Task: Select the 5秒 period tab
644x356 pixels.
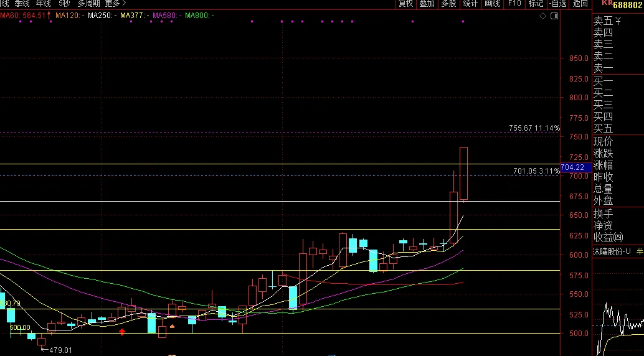Action: [x=65, y=4]
